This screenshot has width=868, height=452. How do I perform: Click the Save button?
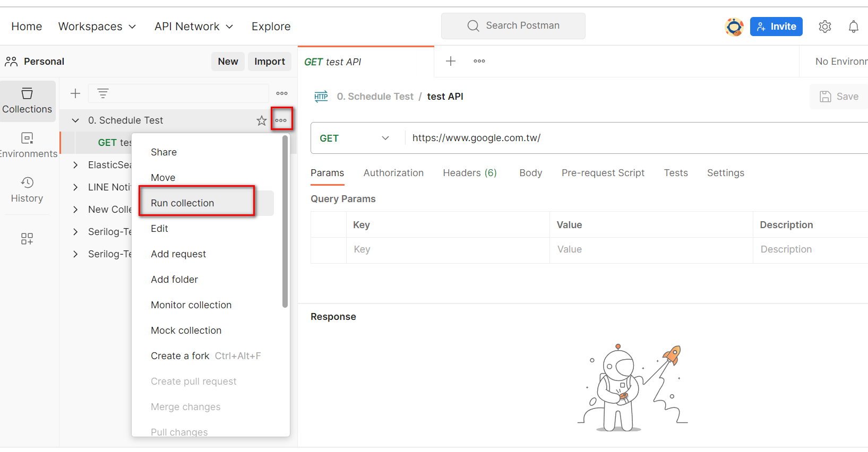839,97
